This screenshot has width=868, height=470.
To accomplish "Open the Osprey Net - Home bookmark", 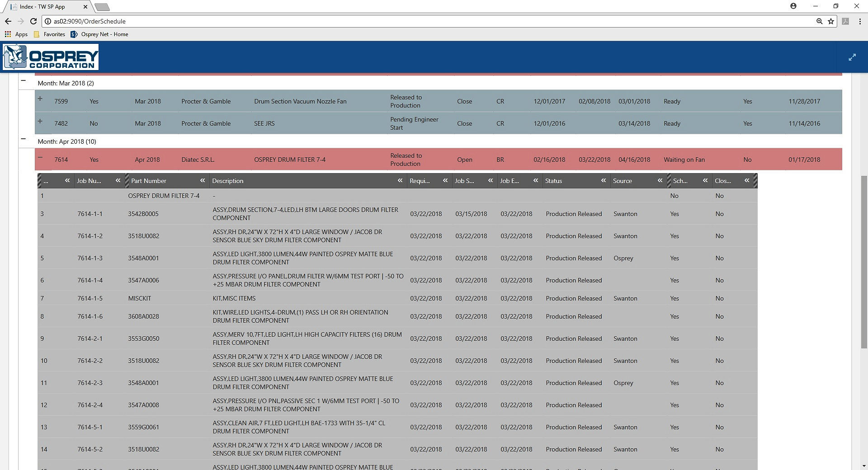I will 99,34.
